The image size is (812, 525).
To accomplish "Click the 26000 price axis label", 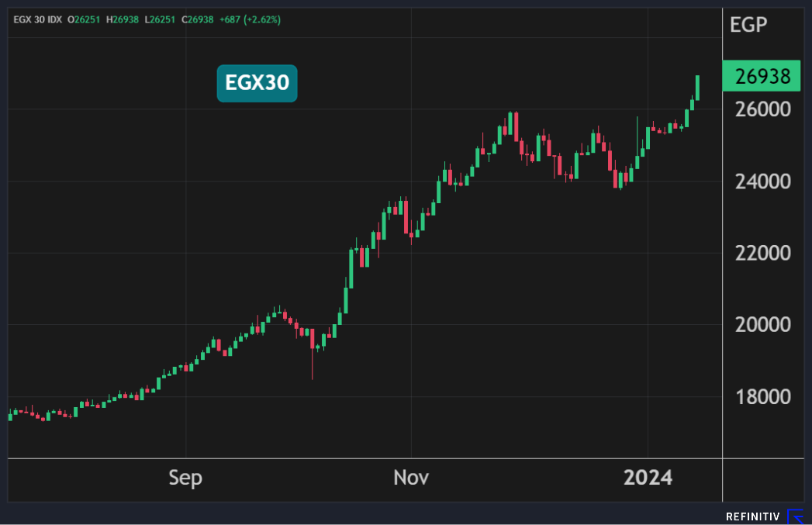I will [x=763, y=109].
